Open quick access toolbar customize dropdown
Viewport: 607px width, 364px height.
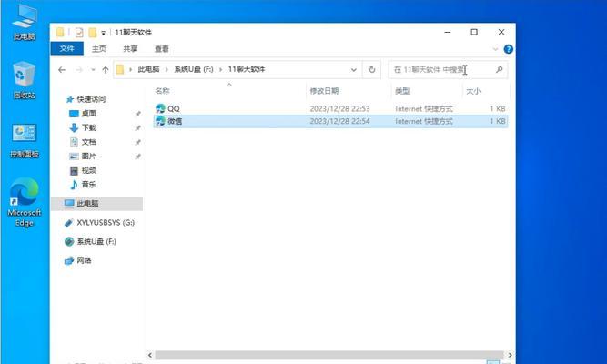tap(104, 33)
